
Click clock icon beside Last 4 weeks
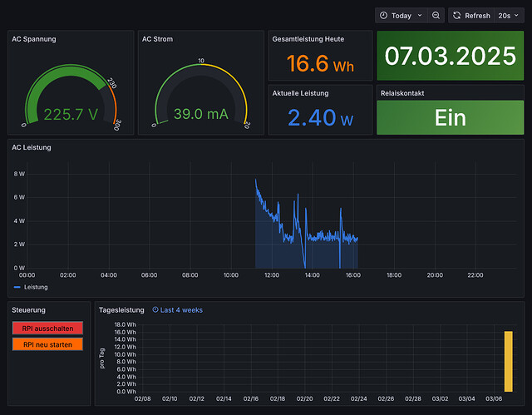tap(155, 309)
